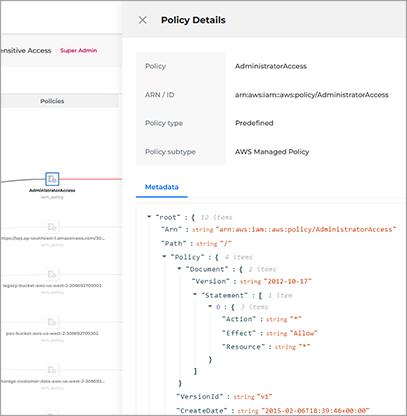Click the "Arn" string value in JSON
This screenshot has height=416, width=407.
click(x=306, y=229)
